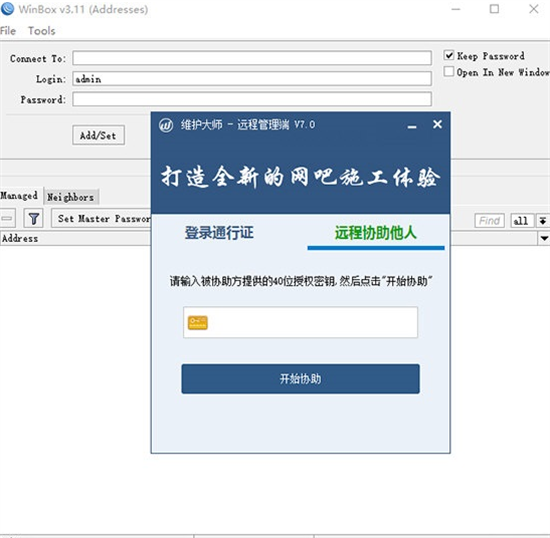Toggle the Keep Password checkbox
The height and width of the screenshot is (538, 550).
click(x=449, y=55)
